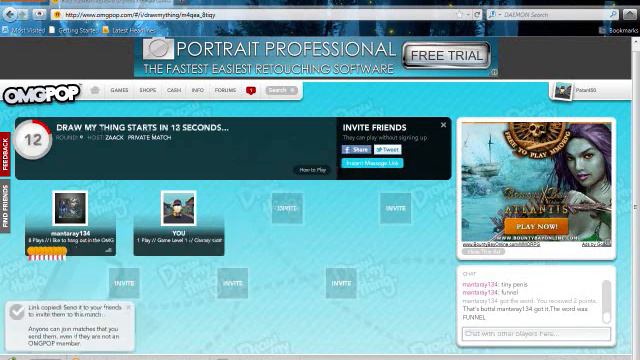Screen dimensions: 640x360
Task: Click the checkmark in link copied notice
Action: (x=17, y=312)
